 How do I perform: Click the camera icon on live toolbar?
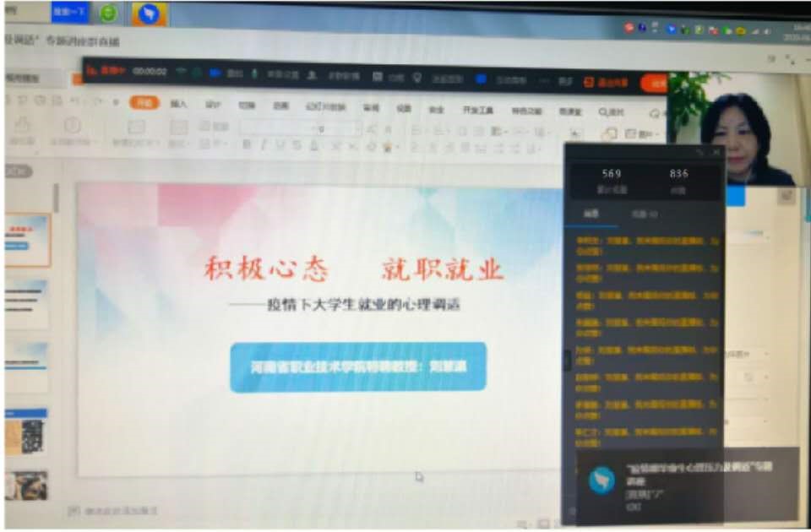pyautogui.click(x=215, y=73)
